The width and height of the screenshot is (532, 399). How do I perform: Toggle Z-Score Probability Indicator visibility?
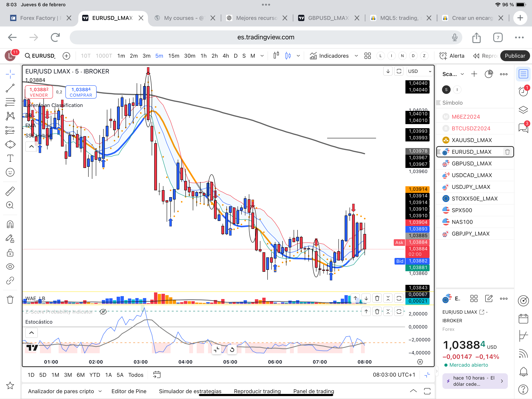[x=103, y=312]
